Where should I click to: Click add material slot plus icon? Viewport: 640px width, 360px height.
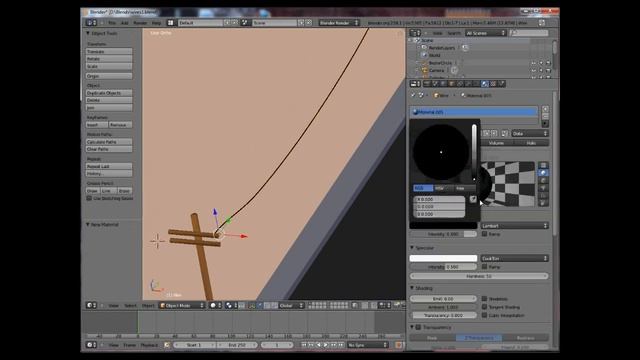(x=545, y=109)
